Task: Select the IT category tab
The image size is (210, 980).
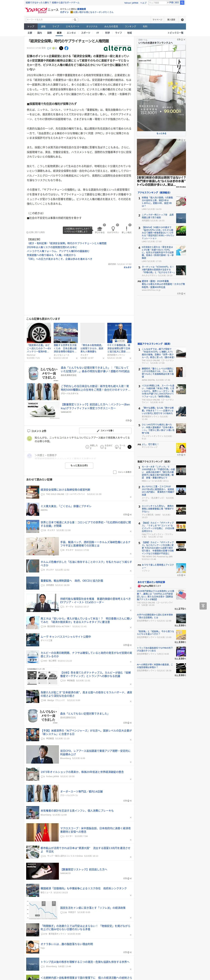Action: coord(98,33)
